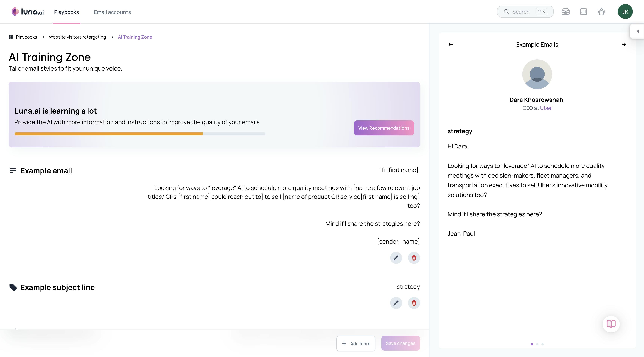Edit the example subject line pencil icon
Screen dimensions: 644x357
396,303
